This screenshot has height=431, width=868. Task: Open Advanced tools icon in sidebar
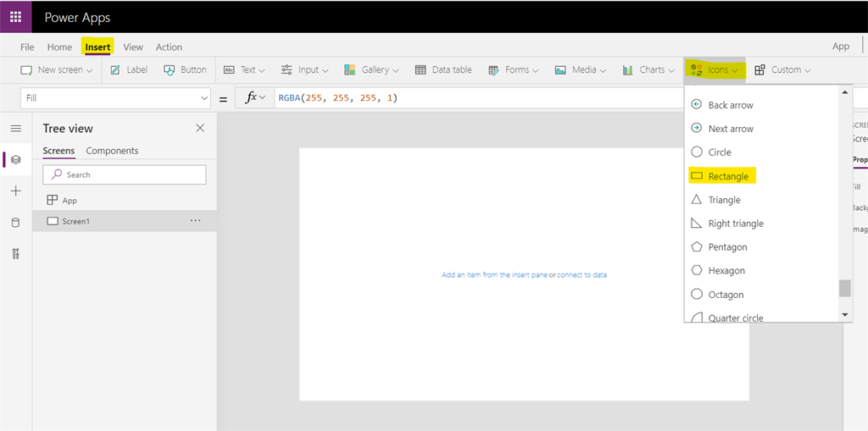[16, 255]
